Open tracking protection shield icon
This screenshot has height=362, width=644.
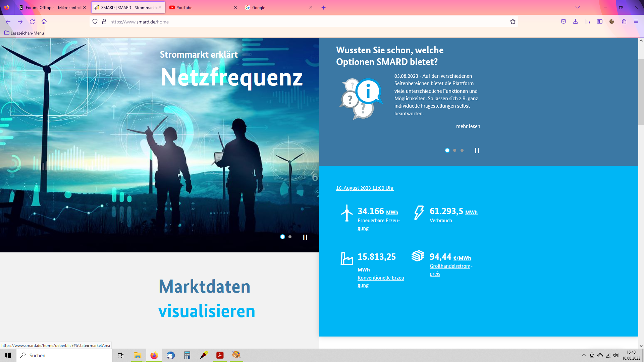pos(95,22)
